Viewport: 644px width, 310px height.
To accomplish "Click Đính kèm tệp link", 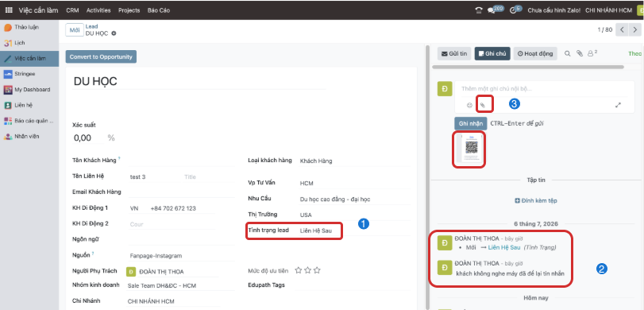I will (536, 200).
